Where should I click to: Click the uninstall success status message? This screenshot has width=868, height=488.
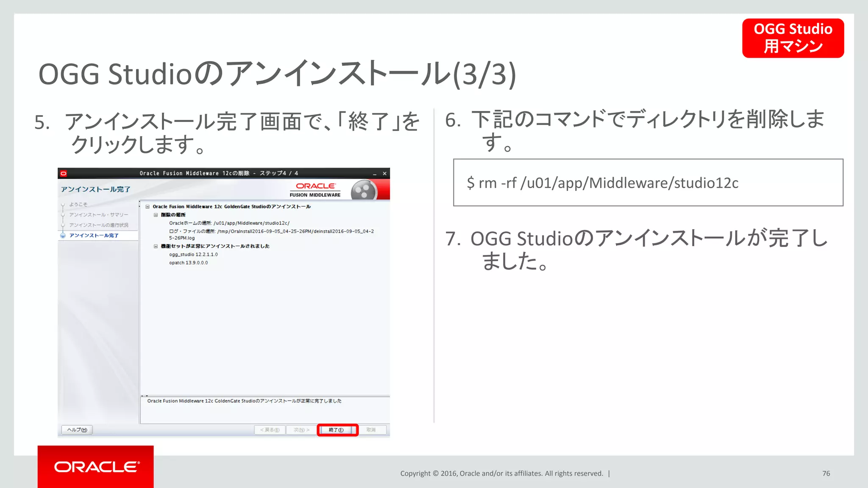[x=244, y=401]
